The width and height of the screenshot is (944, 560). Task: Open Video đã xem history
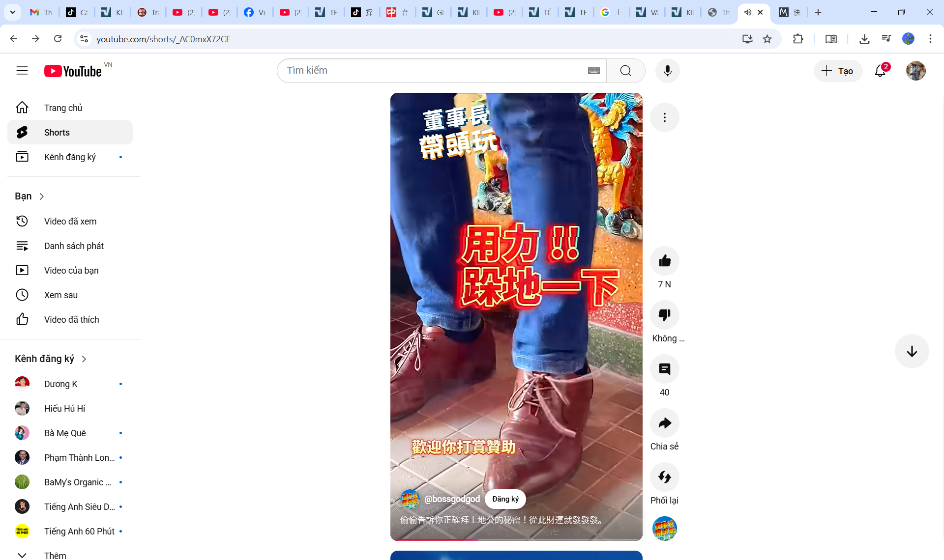[70, 221]
